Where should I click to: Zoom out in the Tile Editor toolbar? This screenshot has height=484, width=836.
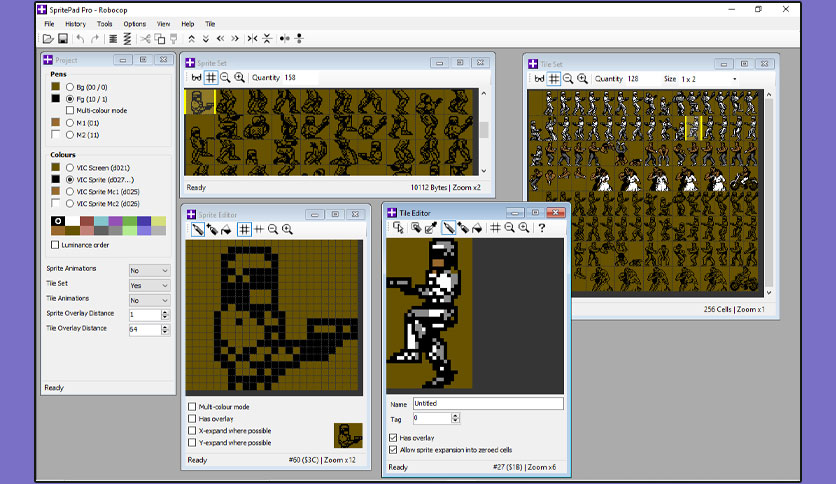click(x=510, y=228)
